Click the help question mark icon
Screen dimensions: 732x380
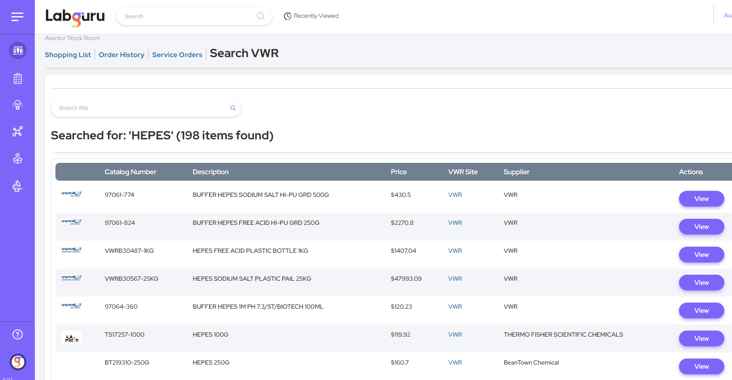tap(18, 334)
